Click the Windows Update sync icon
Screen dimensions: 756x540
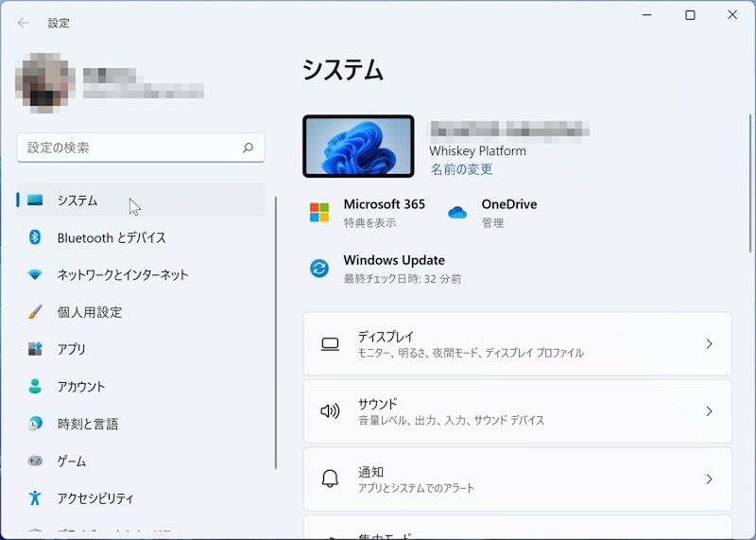(319, 269)
